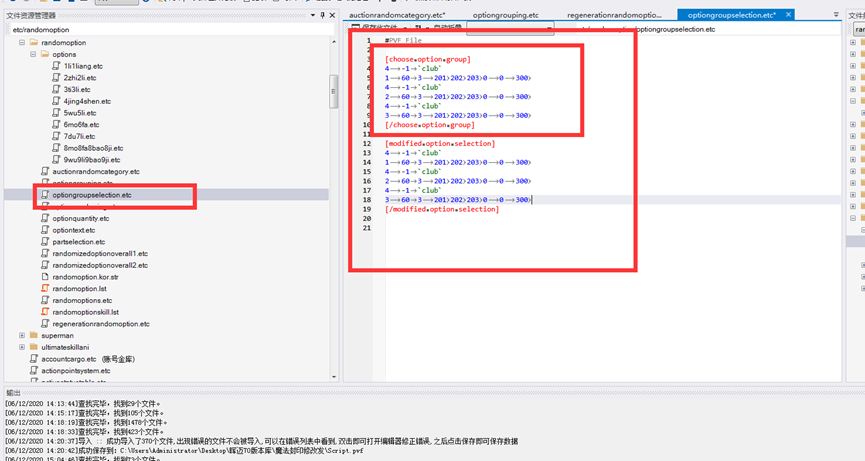Click the partselection.etc file icon
This screenshot has height=461, width=865.
click(x=45, y=242)
